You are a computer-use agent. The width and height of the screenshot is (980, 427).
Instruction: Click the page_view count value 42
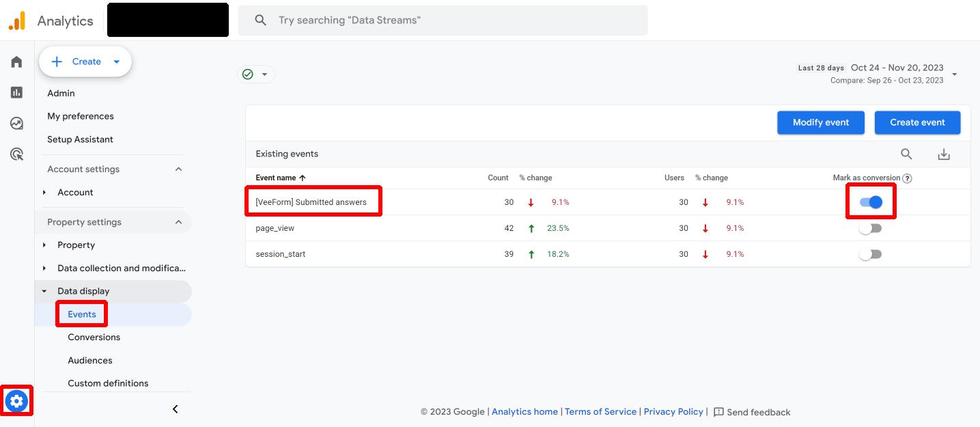(x=509, y=228)
